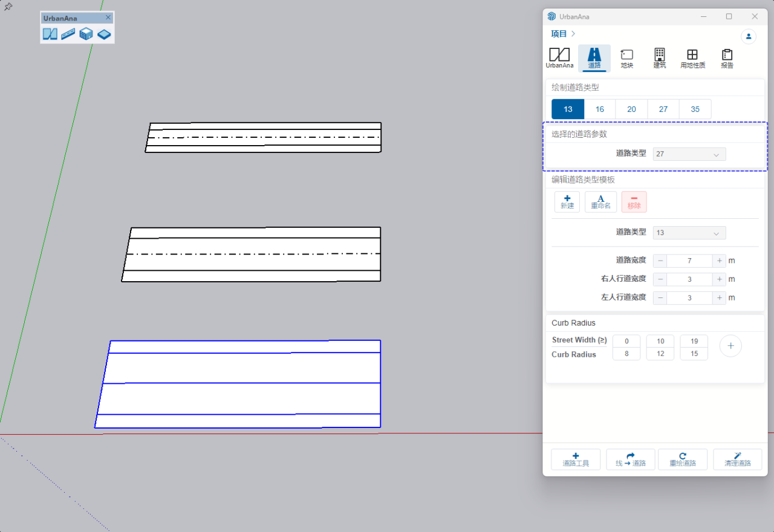Open the 地块 parcel tab
This screenshot has width=774, height=532.
(627, 58)
